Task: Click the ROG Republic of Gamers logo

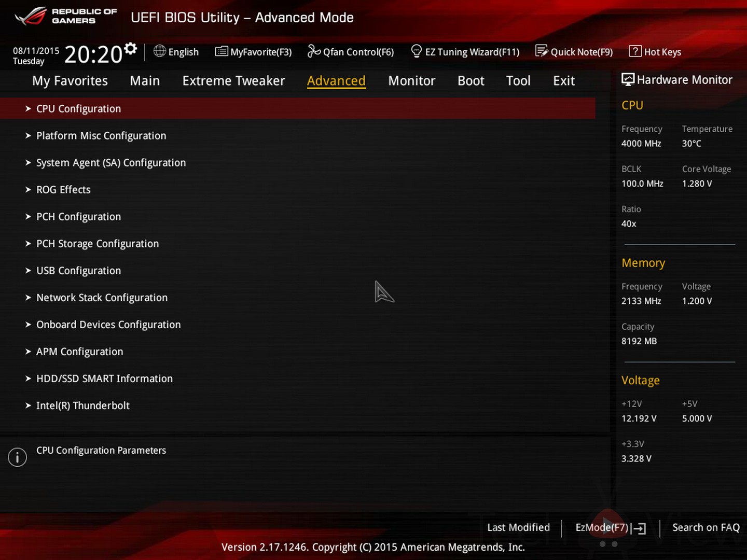Action: 66,17
